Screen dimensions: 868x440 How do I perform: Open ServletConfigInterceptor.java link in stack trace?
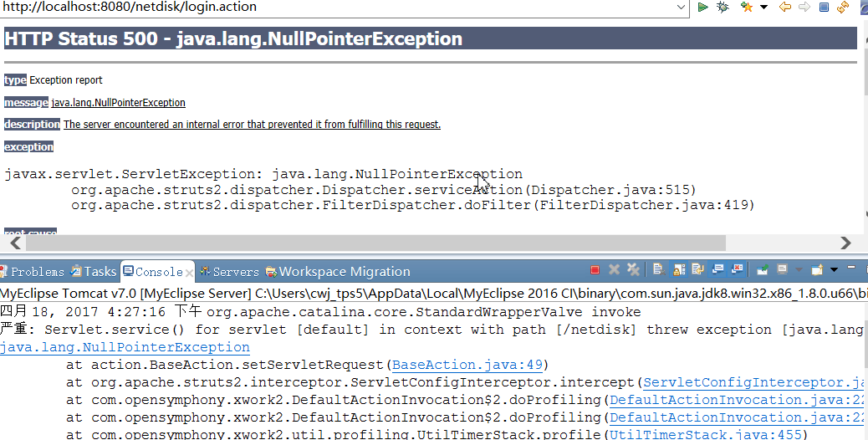(753, 382)
